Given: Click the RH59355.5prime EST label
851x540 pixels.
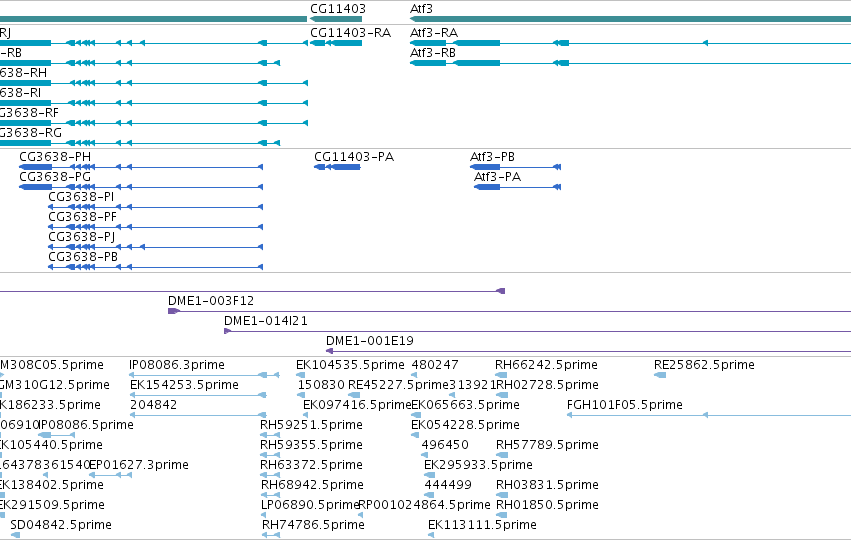Looking at the screenshot, I should click(x=311, y=445).
